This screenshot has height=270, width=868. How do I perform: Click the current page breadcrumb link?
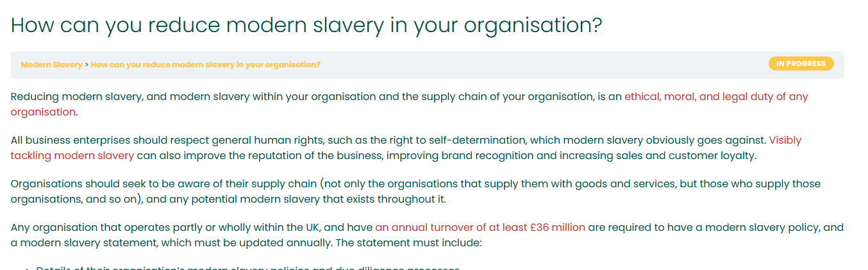point(205,65)
